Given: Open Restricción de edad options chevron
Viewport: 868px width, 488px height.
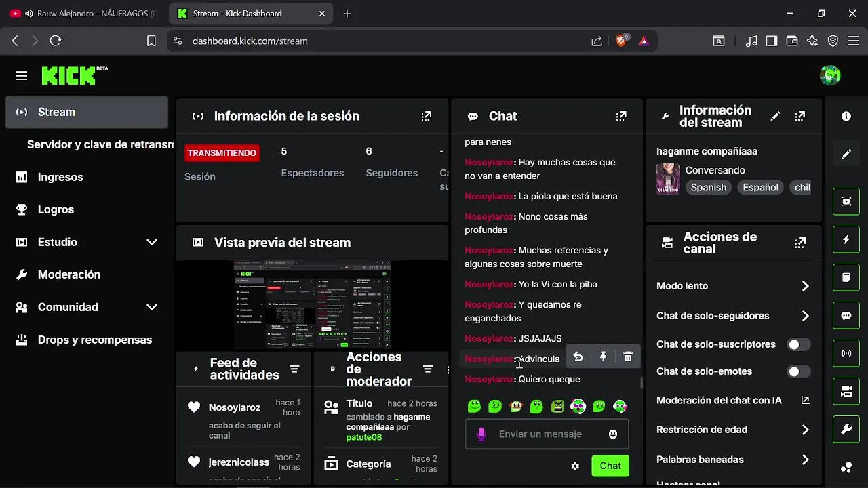Looking at the screenshot, I should point(806,430).
